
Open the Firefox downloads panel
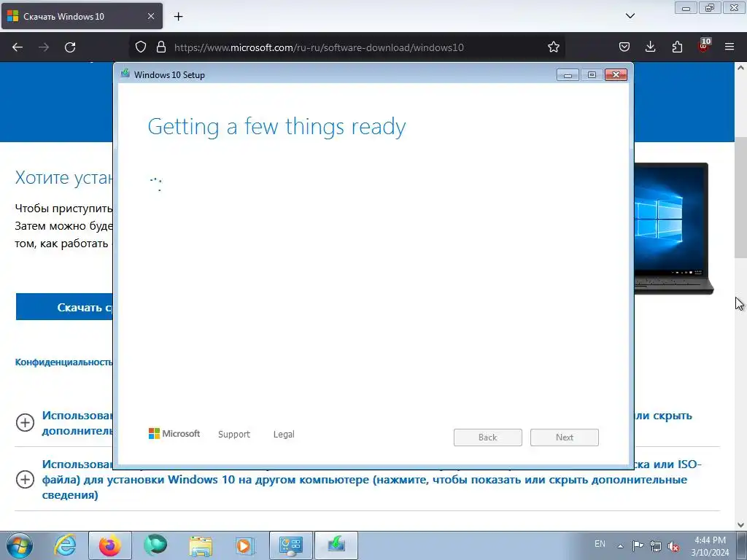(x=650, y=47)
